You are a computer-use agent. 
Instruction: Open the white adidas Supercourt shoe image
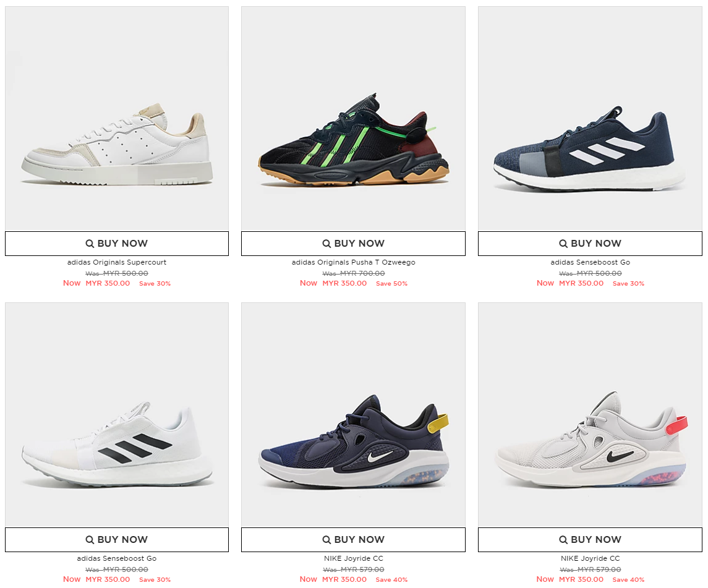pos(116,118)
